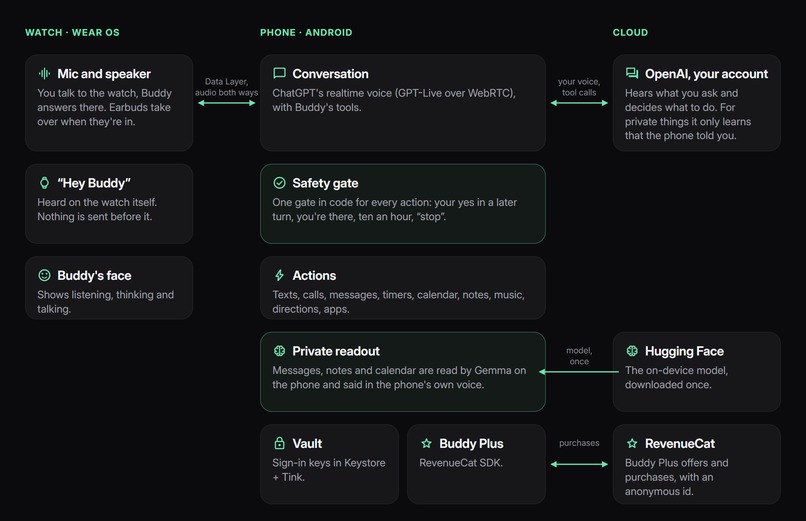Select the "Hey Buddy" card title
This screenshot has height=521, width=806.
pos(94,183)
